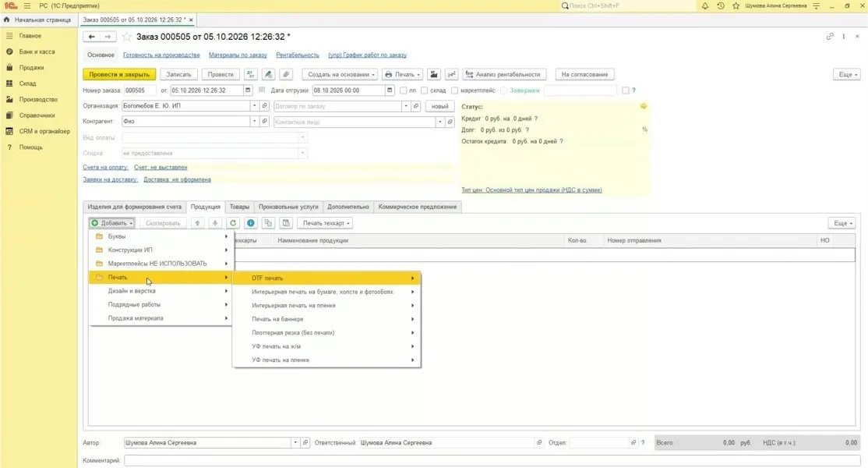The image size is (868, 468).
Task: Go back with the left arrow
Action: [92, 37]
